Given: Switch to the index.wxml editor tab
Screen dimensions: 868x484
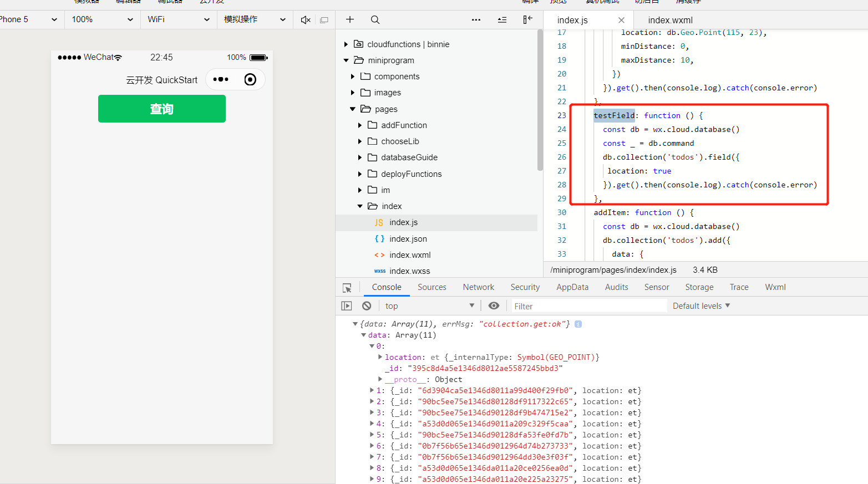Looking at the screenshot, I should (x=670, y=20).
